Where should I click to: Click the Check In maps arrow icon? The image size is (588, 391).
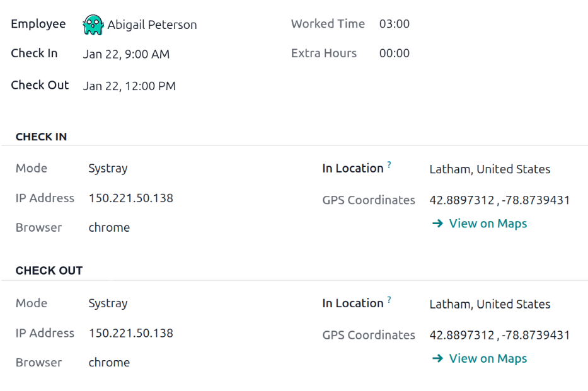(437, 224)
